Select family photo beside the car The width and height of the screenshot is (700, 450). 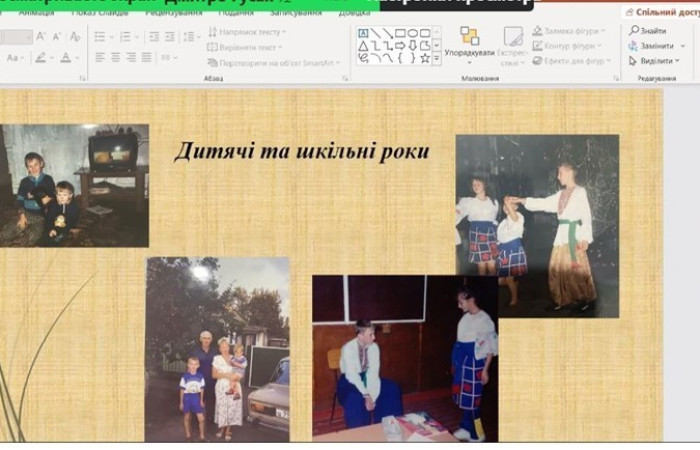point(218,349)
